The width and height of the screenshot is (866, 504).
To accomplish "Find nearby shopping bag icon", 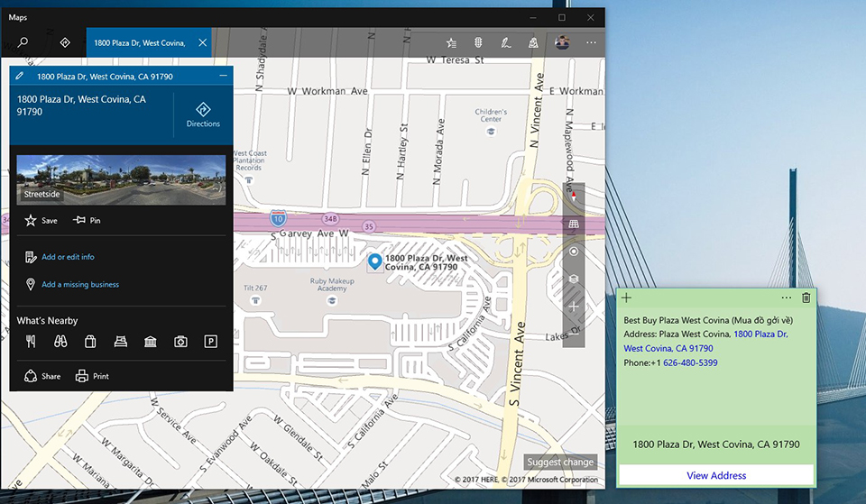I will (90, 342).
